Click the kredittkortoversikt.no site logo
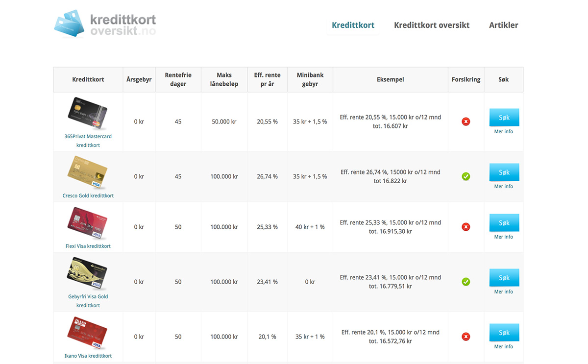The image size is (588, 364). coord(105,24)
